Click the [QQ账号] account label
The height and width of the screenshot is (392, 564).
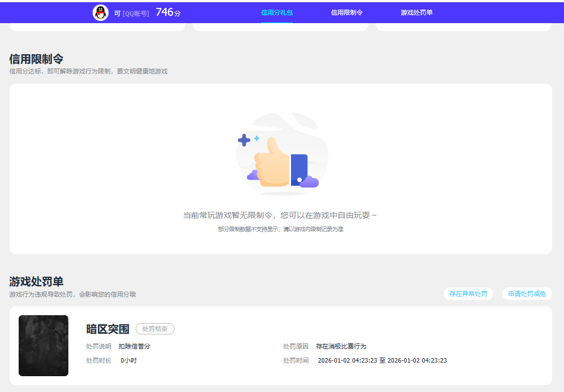[135, 14]
